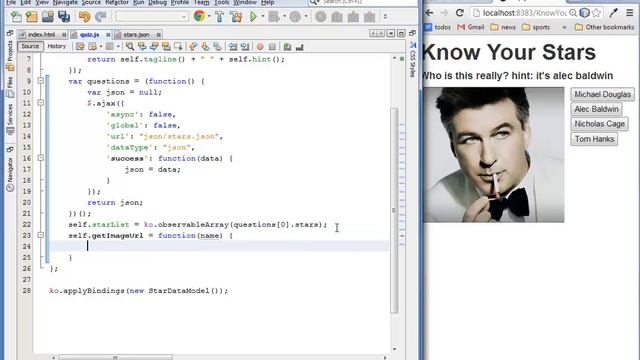The image size is (640, 360).
Task: Click the Shift Line Right icon
Action: pos(245,47)
